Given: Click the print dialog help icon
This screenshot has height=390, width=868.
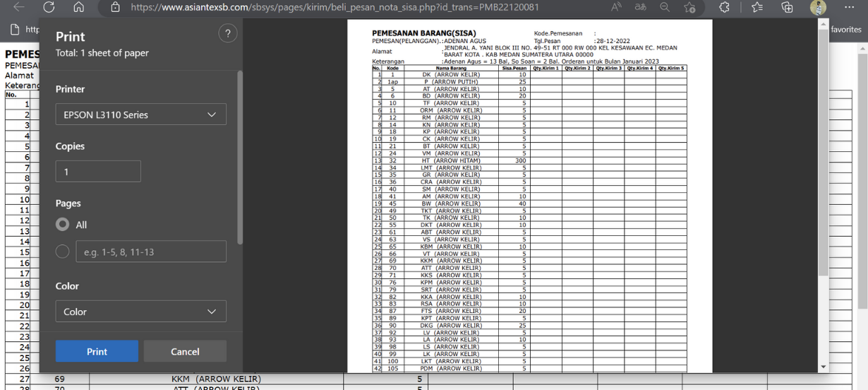Looking at the screenshot, I should 227,34.
